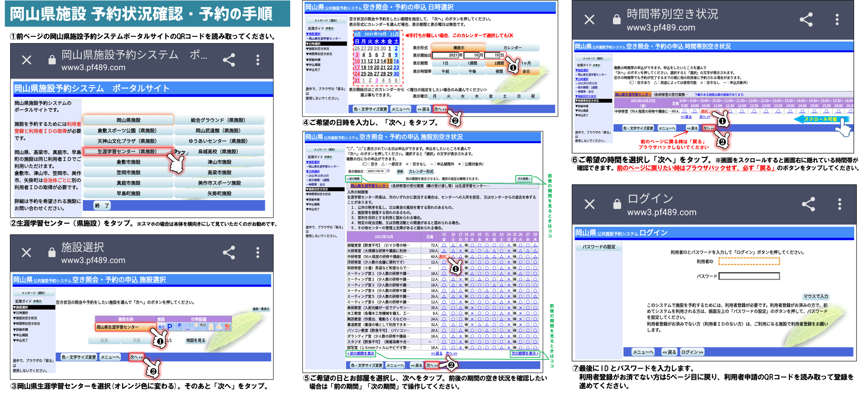868x394 pixels.
Task: Go to 9月 in the mini calendar
Action: coord(357,34)
